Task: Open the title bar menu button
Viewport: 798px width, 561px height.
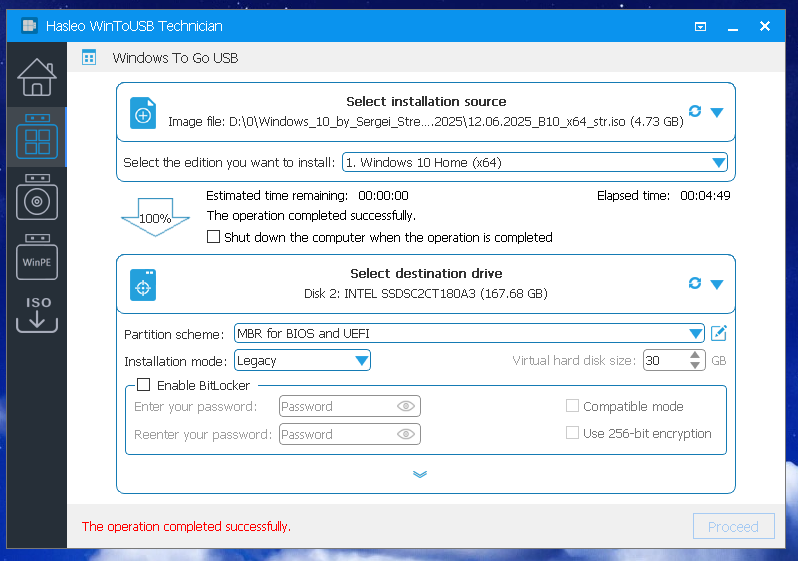Action: click(701, 26)
